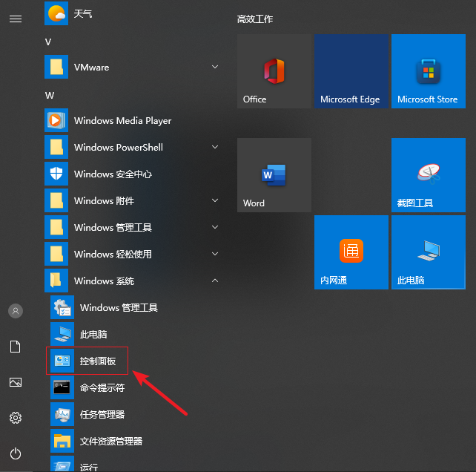Launch 任务管理器 from the list
The width and height of the screenshot is (476, 472).
click(101, 415)
